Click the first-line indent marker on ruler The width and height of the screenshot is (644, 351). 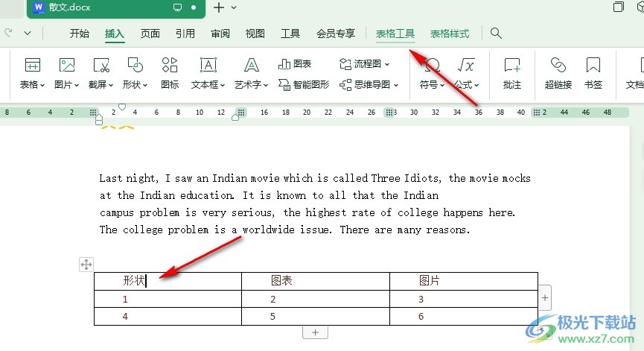click(122, 107)
